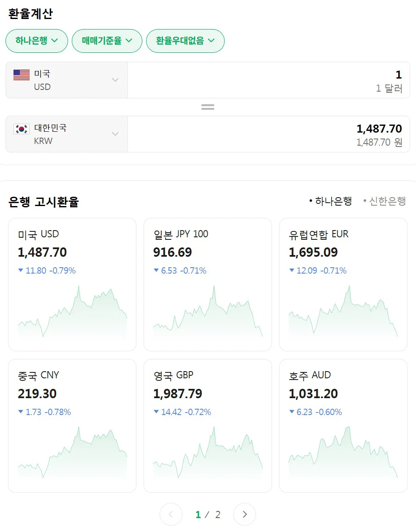Open the 일본 JPY 100 rate card
Viewport: 416px width, 532px height.
tap(208, 285)
